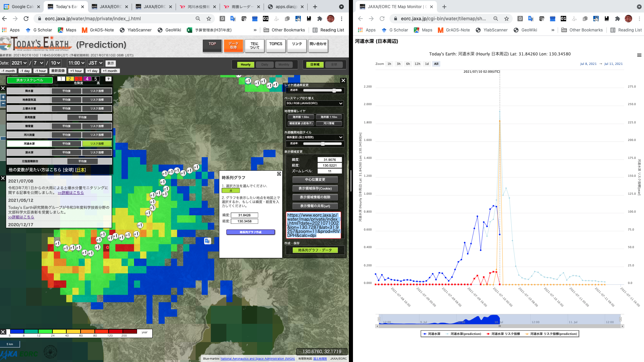This screenshot has width=644, height=362.
Task: Open Chrome menu in left browser window
Action: pyautogui.click(x=342, y=19)
